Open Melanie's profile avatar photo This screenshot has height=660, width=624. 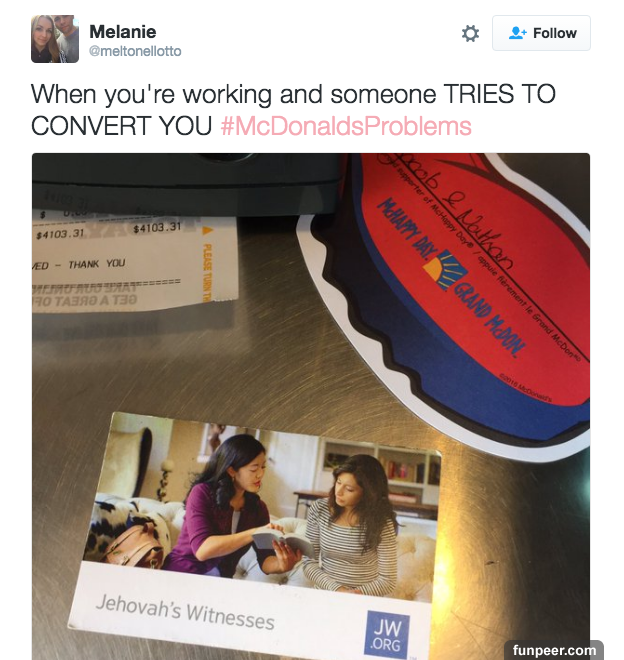[x=55, y=39]
